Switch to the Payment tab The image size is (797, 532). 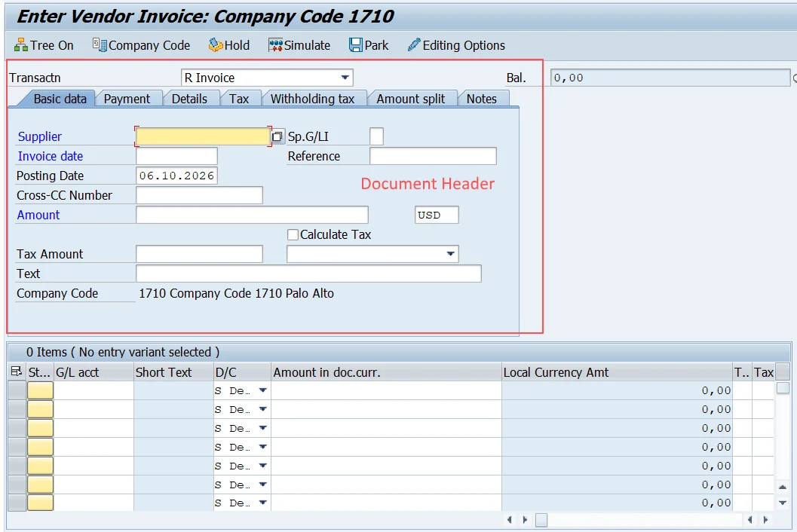127,99
